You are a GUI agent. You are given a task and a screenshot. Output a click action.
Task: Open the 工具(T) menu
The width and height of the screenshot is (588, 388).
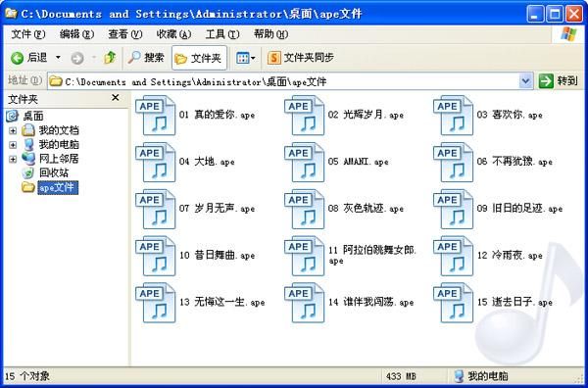coord(222,34)
